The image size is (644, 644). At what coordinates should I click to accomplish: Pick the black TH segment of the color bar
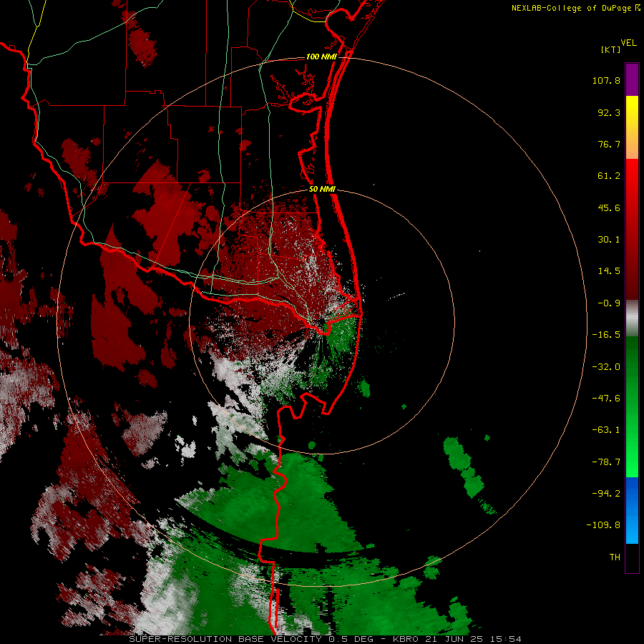coord(632,558)
